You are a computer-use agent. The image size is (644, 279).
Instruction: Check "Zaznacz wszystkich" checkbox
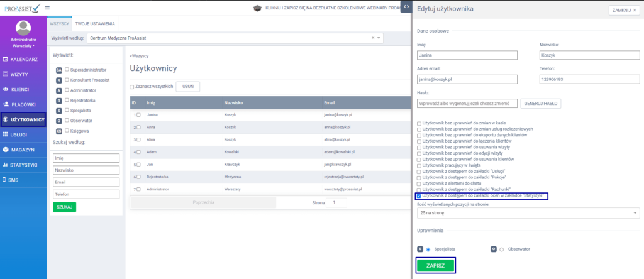132,87
